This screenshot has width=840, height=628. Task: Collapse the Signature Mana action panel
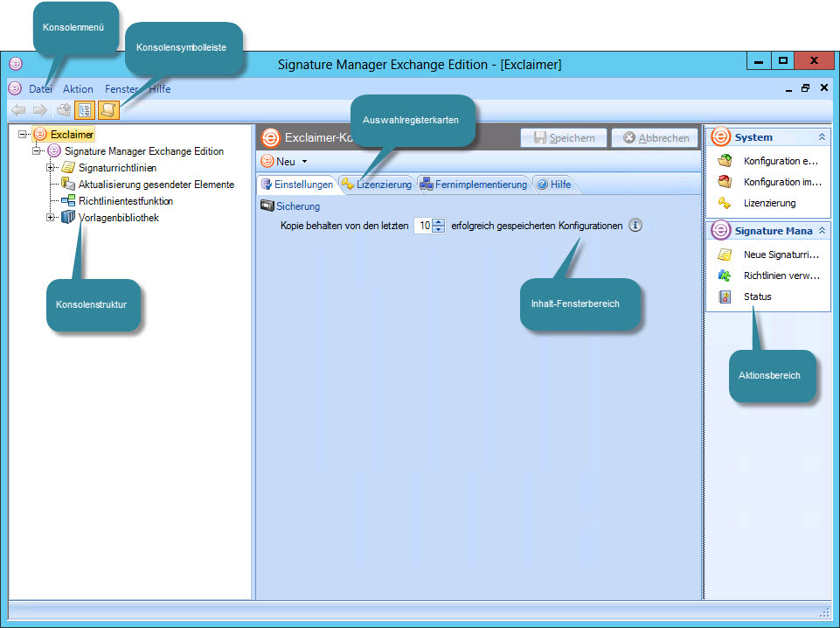822,231
